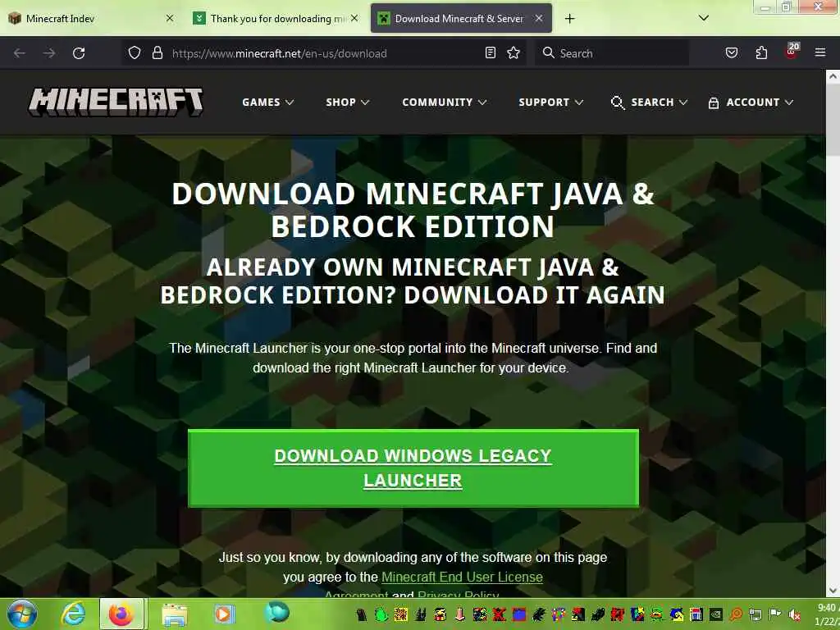Open the tracking protection shield icon
This screenshot has height=630, width=840.
(x=135, y=53)
